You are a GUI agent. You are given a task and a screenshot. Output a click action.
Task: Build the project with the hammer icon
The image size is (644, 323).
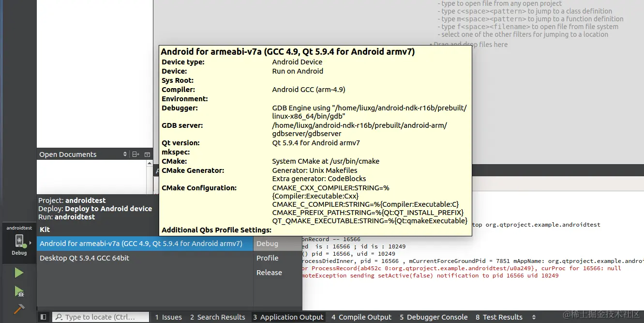coord(19,309)
